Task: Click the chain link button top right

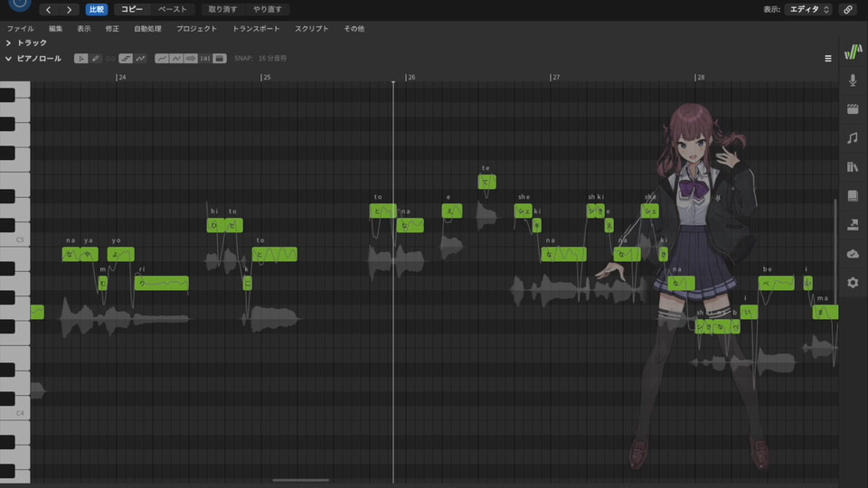Action: click(848, 9)
